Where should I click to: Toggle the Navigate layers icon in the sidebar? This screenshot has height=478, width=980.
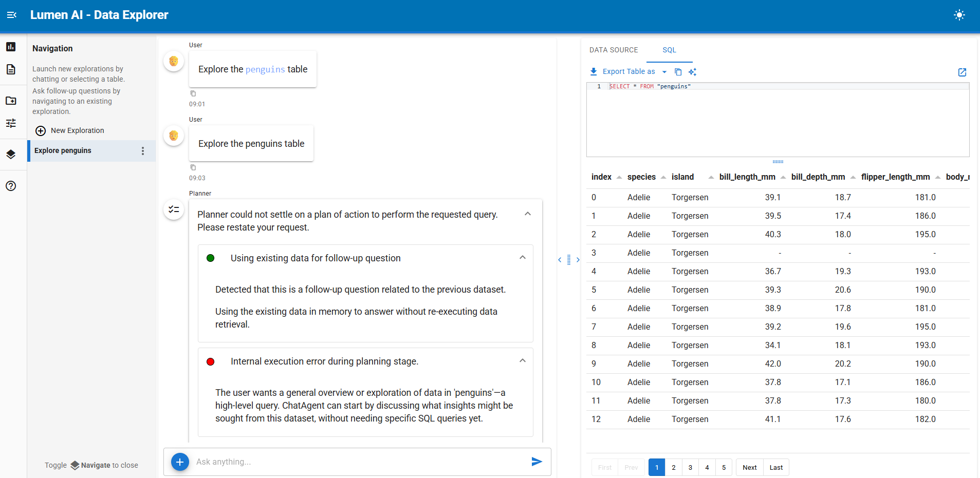11,155
